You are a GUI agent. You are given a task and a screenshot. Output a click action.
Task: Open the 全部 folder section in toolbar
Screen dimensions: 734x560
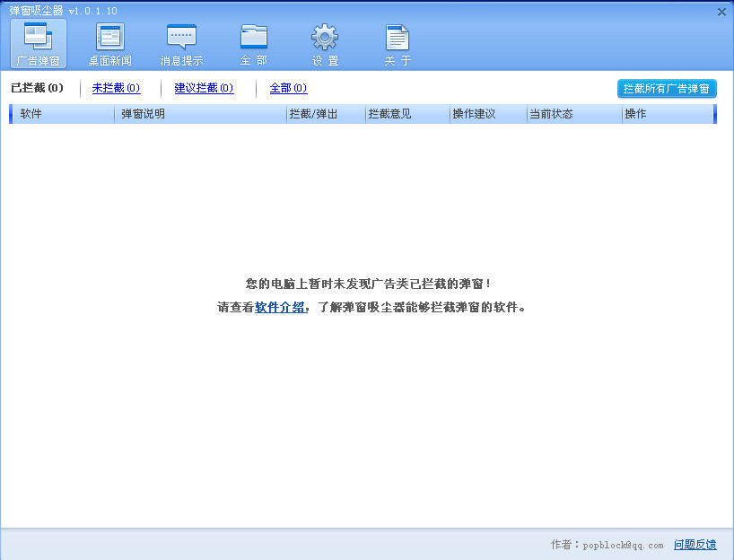coord(254,44)
